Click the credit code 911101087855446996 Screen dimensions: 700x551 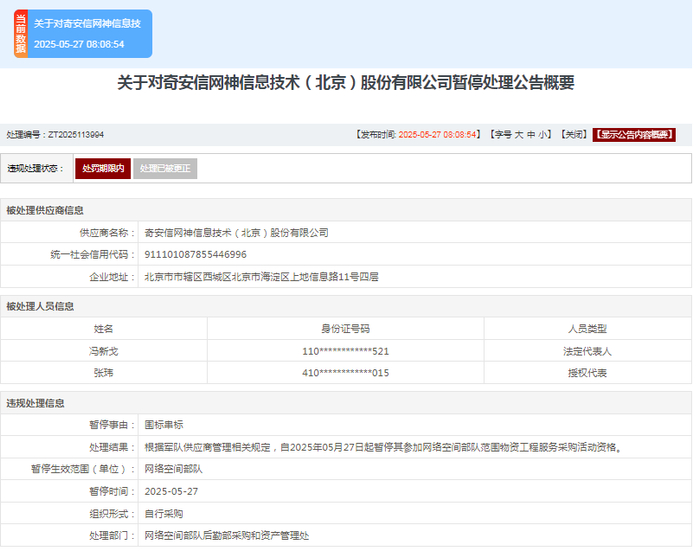click(196, 254)
